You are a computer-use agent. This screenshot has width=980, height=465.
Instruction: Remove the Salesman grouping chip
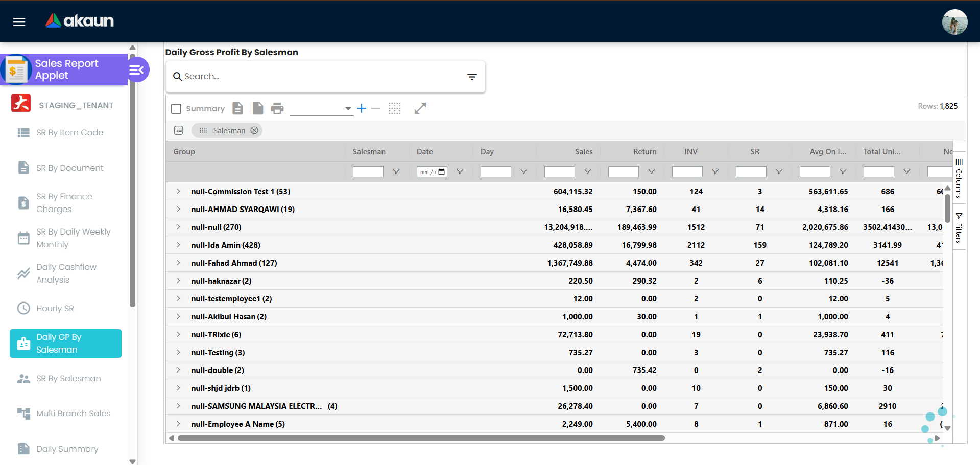254,130
